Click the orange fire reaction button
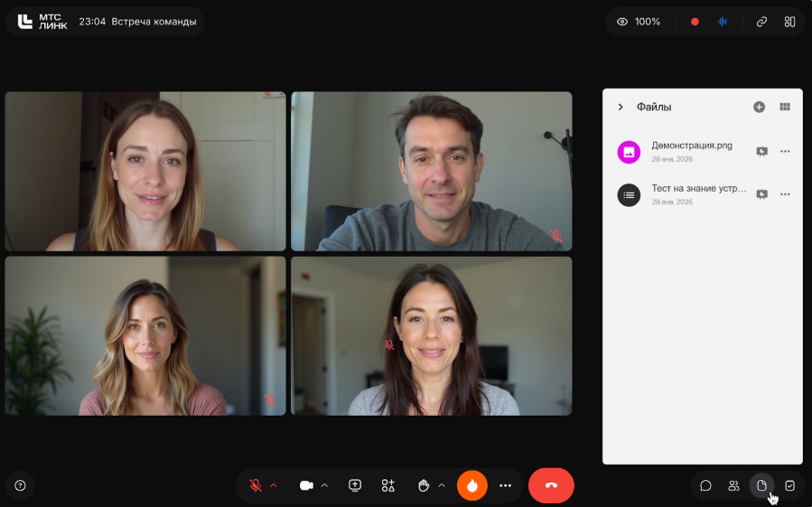This screenshot has width=812, height=507. [x=471, y=485]
